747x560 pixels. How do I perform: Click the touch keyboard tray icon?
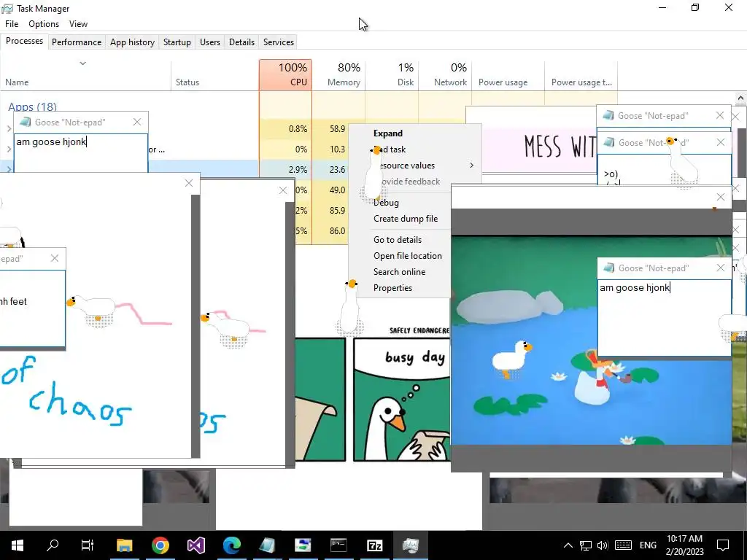(x=623, y=545)
